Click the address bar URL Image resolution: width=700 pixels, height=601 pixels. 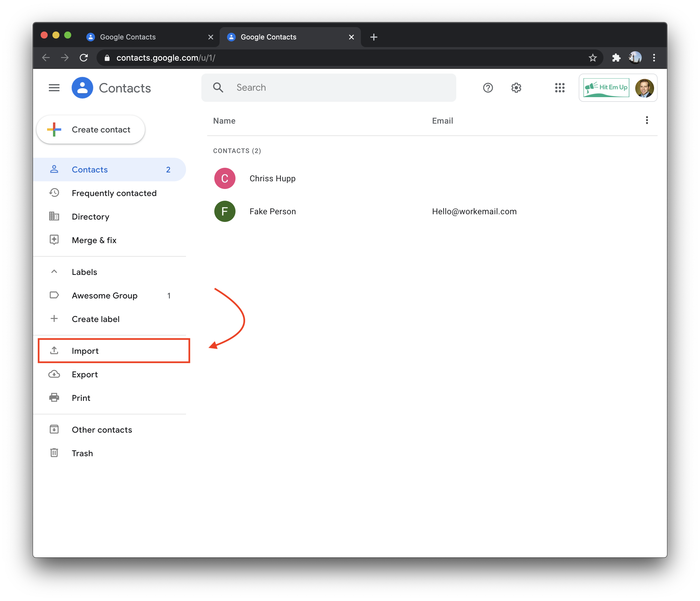[x=165, y=58]
